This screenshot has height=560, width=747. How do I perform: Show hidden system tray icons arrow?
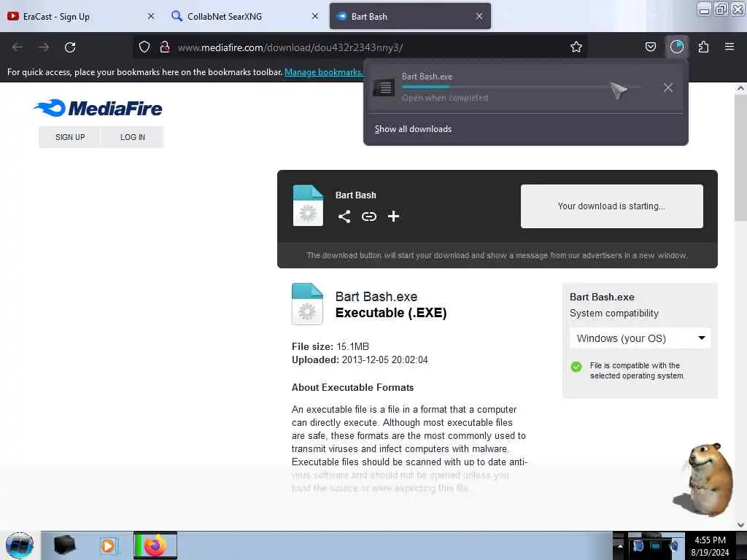[620, 545]
